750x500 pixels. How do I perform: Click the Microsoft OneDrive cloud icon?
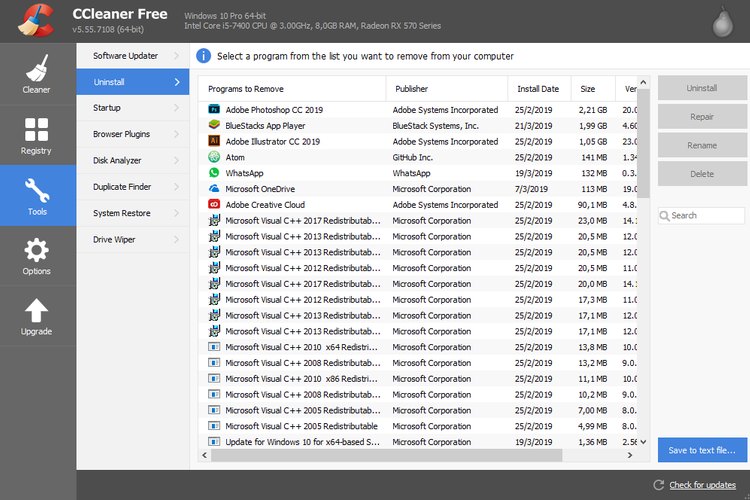214,189
